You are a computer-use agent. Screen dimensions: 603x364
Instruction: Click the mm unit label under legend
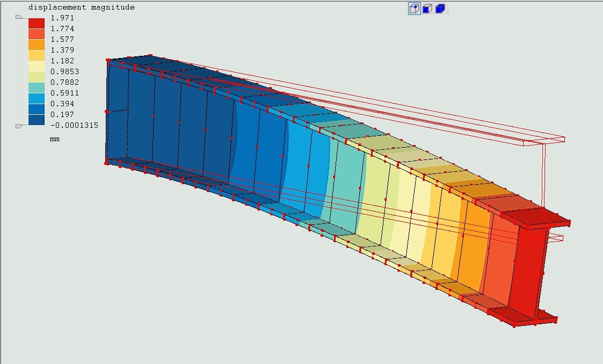[x=55, y=139]
